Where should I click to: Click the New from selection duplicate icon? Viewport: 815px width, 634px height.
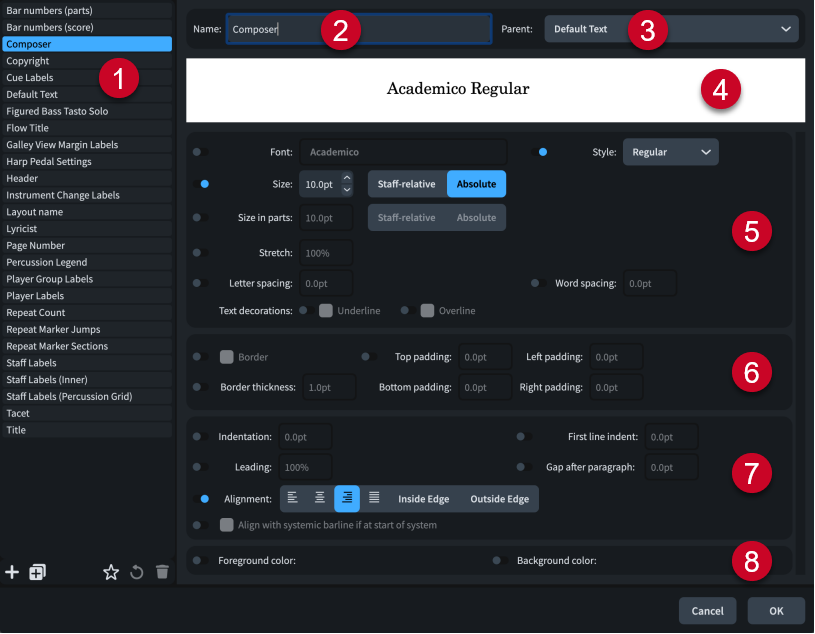37,572
